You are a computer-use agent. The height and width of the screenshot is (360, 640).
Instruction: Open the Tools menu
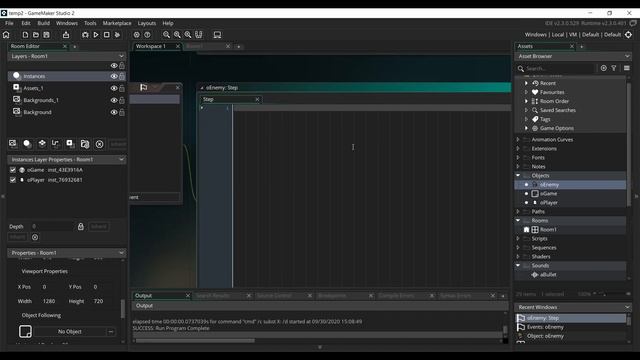(90, 23)
